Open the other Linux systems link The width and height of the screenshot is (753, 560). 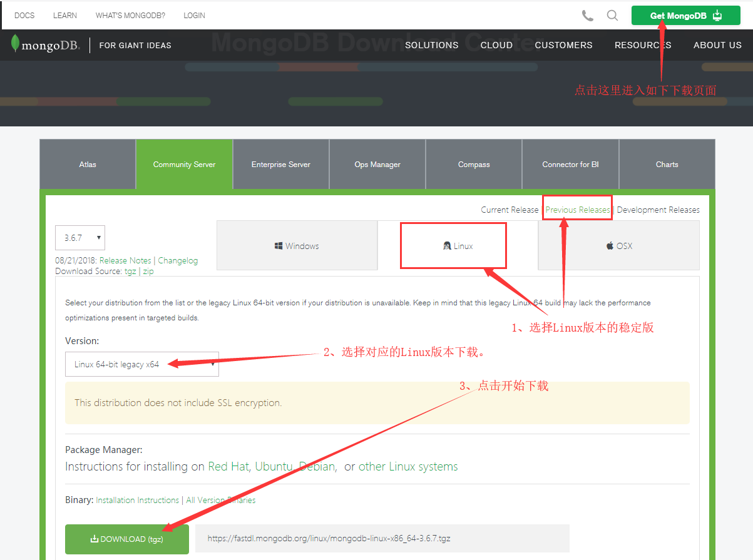(408, 467)
